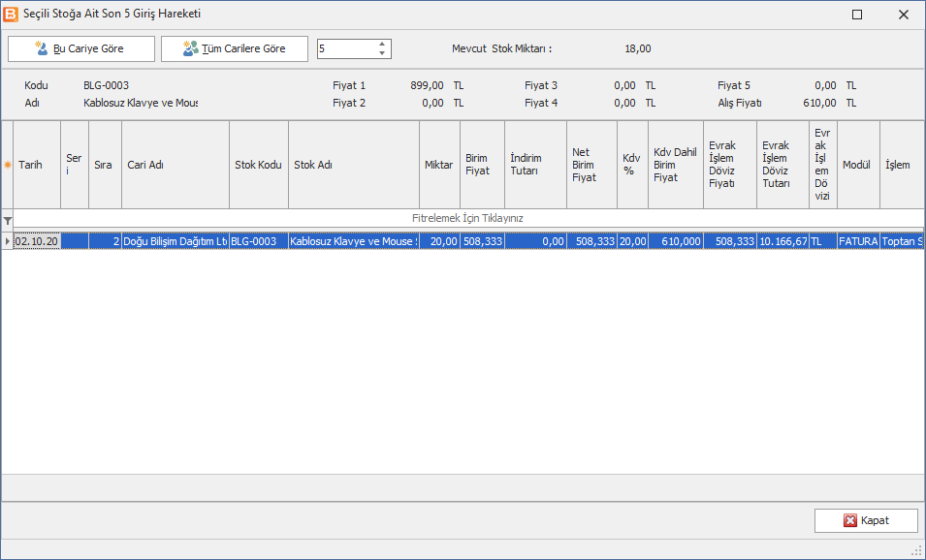The height and width of the screenshot is (560, 926).
Task: Open the filter row 'Fitrelemek İçin Tıklayınız'
Action: (467, 218)
